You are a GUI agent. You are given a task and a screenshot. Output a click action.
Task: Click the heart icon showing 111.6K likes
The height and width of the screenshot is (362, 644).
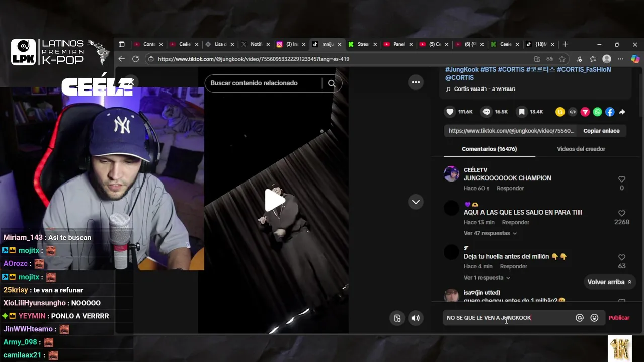click(450, 112)
